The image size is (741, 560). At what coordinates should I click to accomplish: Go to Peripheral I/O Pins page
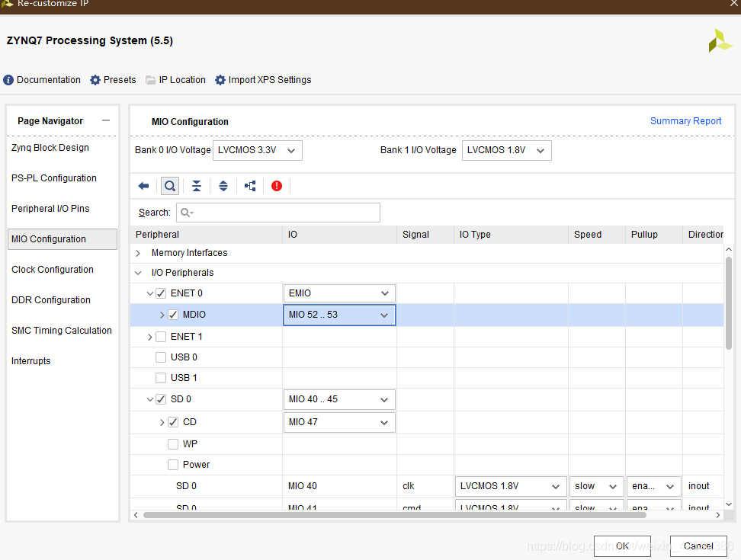(50, 209)
